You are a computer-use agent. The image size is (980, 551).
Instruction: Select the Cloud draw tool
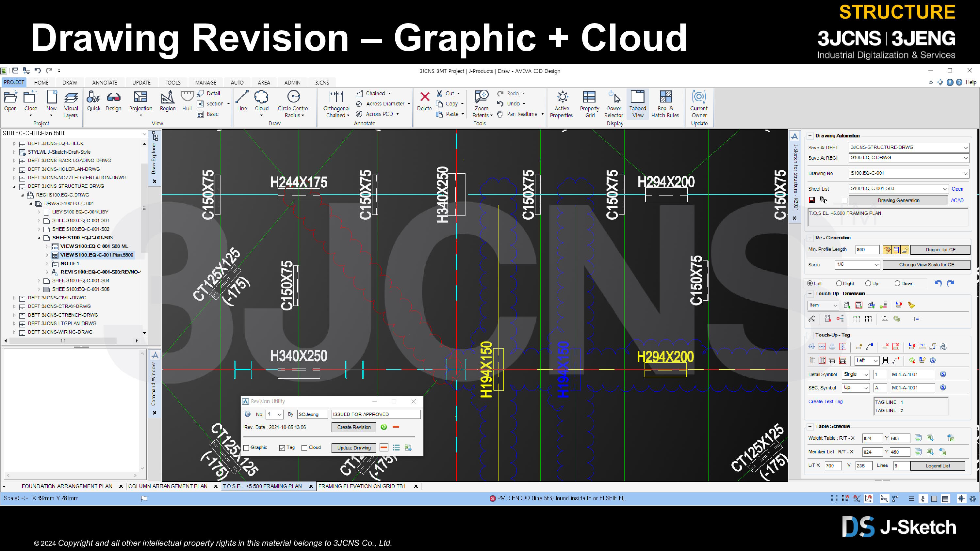[x=261, y=97]
